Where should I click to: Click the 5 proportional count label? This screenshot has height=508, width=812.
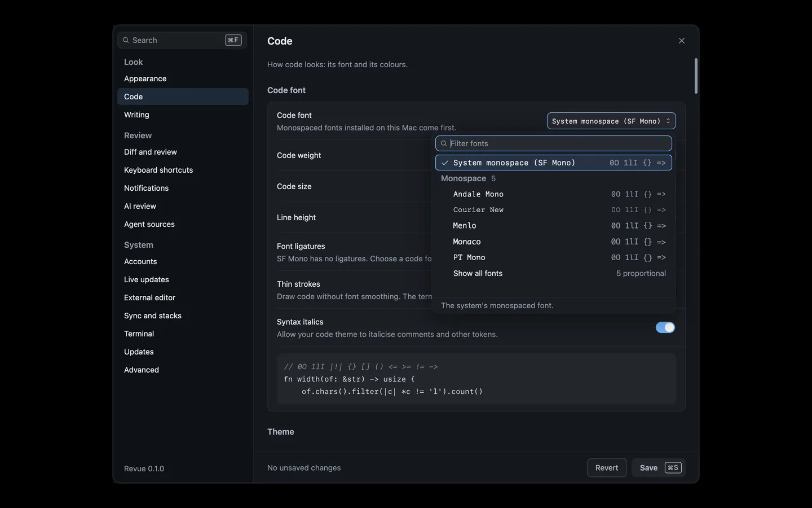[641, 273]
